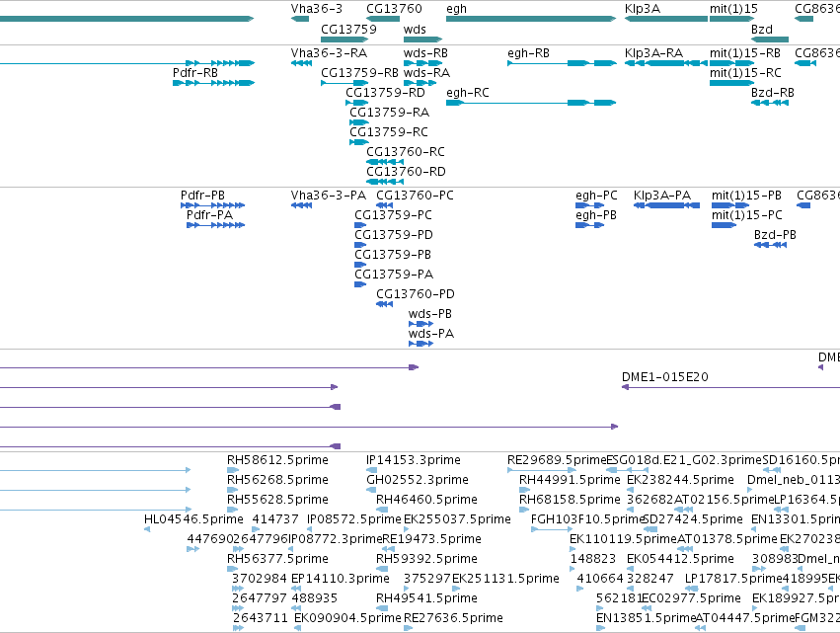Click the 3702984 EST label
The image size is (840, 633).
click(260, 580)
